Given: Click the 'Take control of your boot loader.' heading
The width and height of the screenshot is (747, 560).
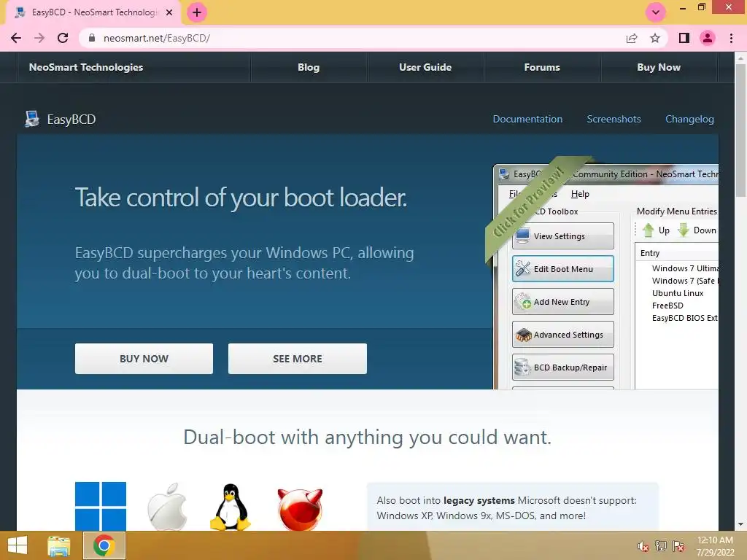Looking at the screenshot, I should coord(241,197).
